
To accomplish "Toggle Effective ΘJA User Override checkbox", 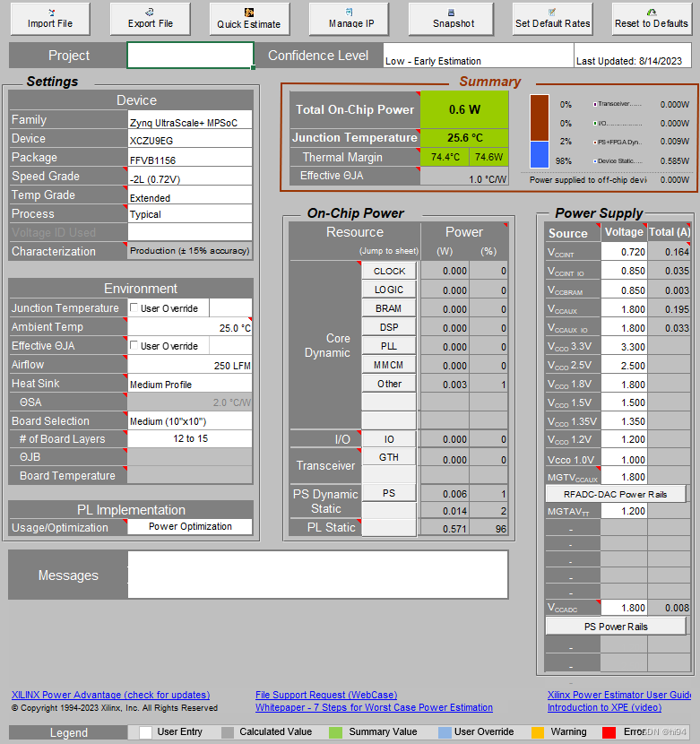I will coord(134,345).
